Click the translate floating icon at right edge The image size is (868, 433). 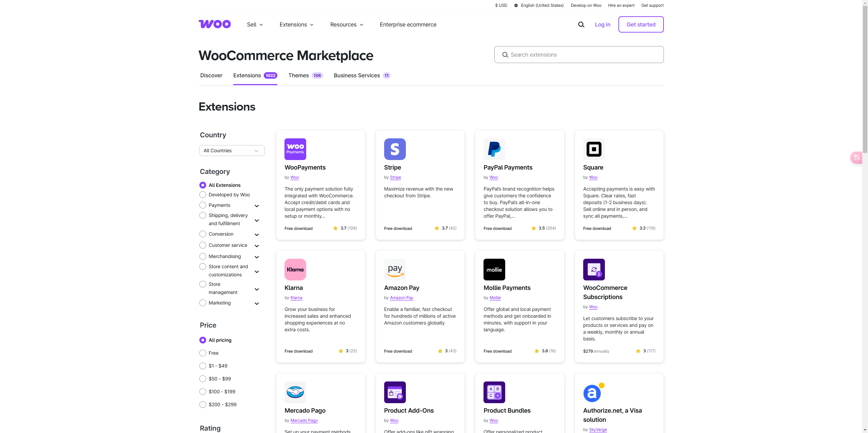(857, 157)
